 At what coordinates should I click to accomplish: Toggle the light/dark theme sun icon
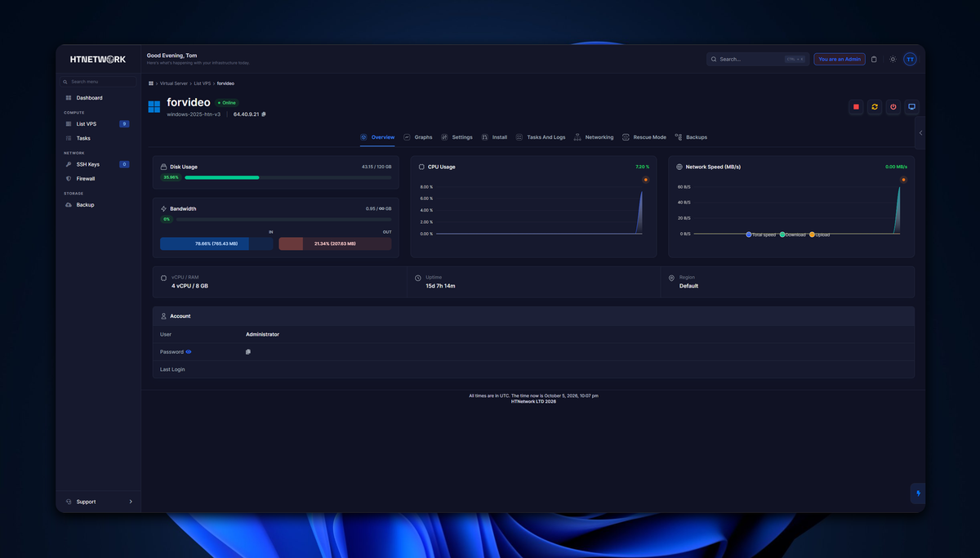pyautogui.click(x=893, y=59)
